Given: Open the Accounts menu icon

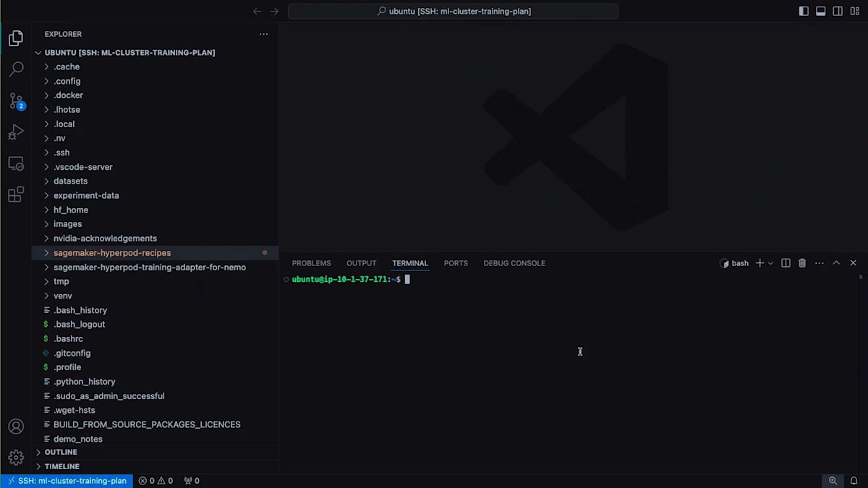Looking at the screenshot, I should tap(16, 427).
